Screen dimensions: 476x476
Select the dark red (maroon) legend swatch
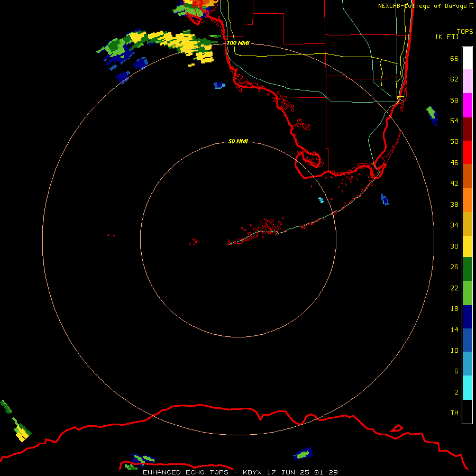467,129
